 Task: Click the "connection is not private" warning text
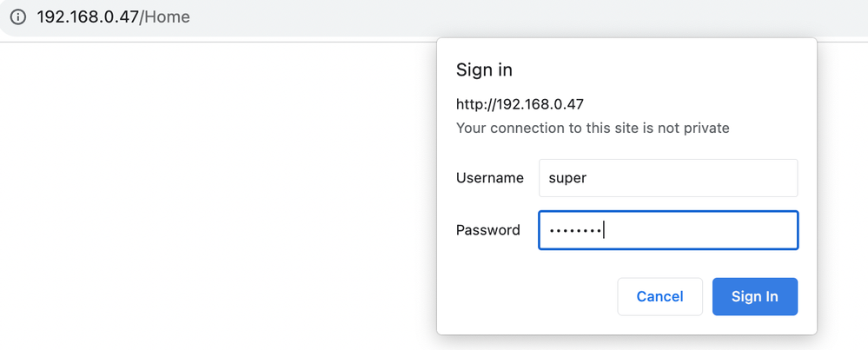[593, 129]
